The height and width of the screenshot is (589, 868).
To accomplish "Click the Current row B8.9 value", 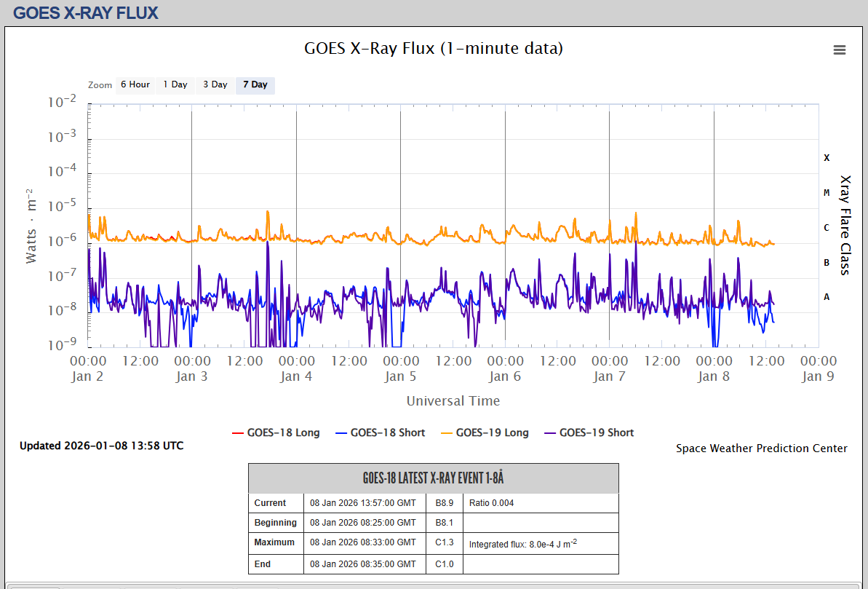I will [x=444, y=503].
